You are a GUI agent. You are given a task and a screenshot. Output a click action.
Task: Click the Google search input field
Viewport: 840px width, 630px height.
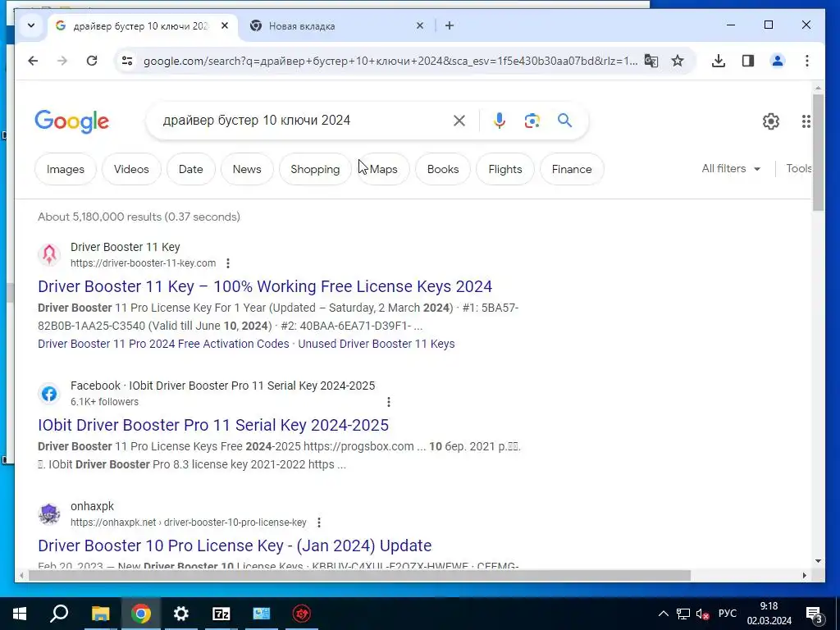[x=305, y=120]
